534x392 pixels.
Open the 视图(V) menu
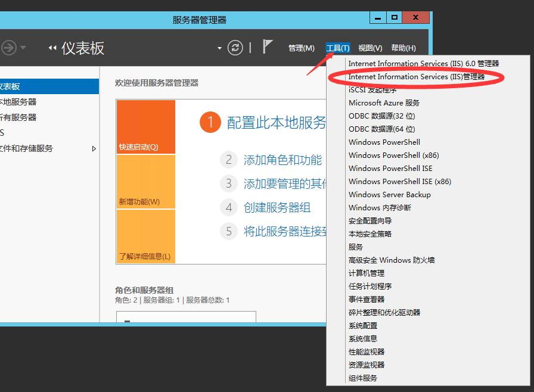[370, 48]
